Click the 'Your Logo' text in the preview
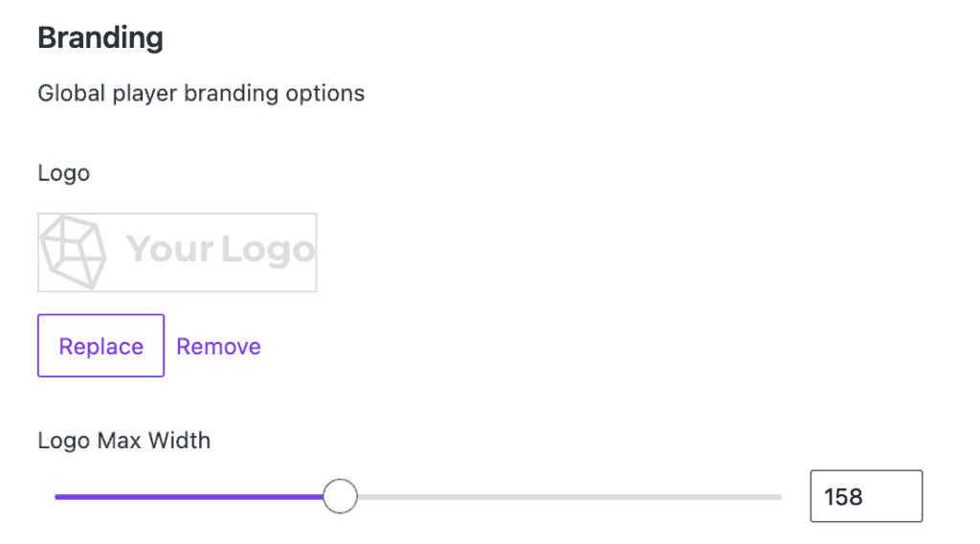980x544 pixels. pyautogui.click(x=220, y=249)
